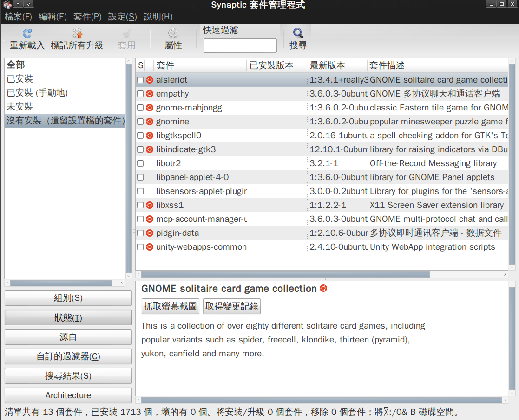Click the Ubuntu icon beside libxss1
Image resolution: width=519 pixels, height=420 pixels.
click(150, 205)
